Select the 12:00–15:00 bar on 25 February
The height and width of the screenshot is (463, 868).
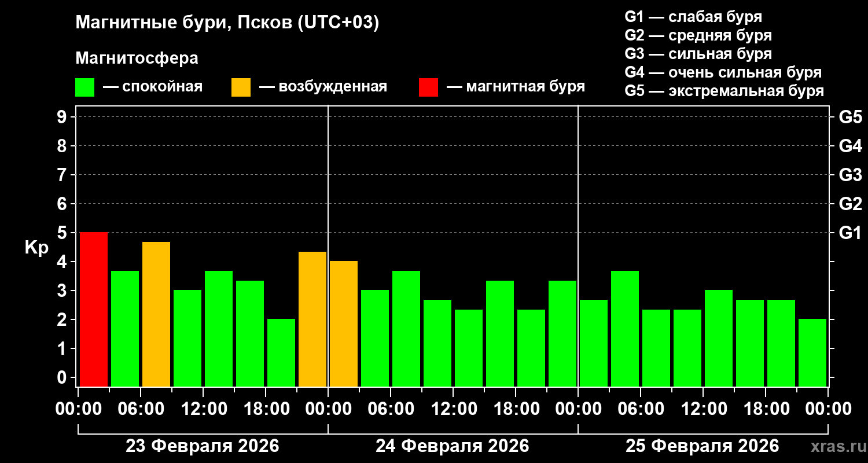point(719,338)
